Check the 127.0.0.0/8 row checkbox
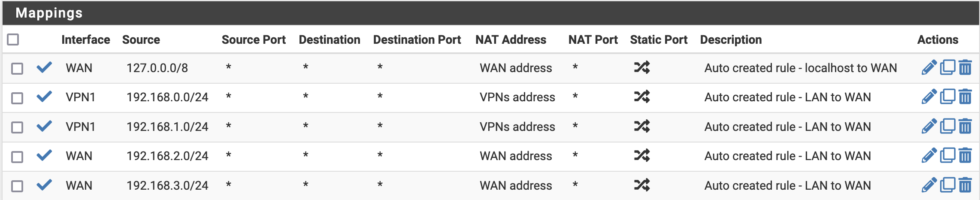The height and width of the screenshot is (200, 980). 17,69
